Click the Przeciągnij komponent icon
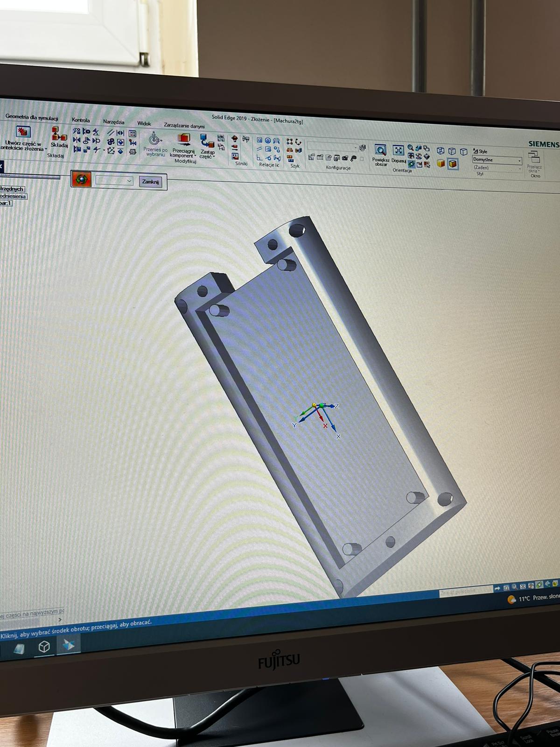Image resolution: width=560 pixels, height=747 pixels. [184, 140]
